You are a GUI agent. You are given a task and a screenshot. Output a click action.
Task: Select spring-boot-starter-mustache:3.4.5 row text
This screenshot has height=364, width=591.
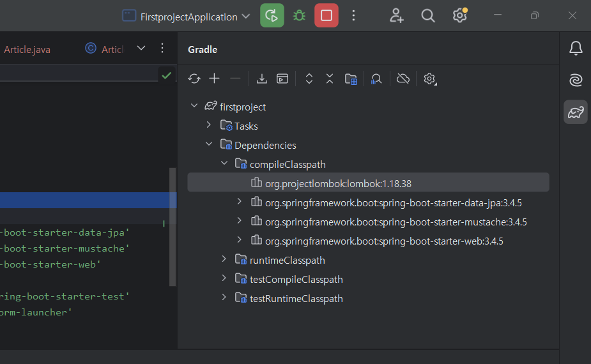[395, 222]
